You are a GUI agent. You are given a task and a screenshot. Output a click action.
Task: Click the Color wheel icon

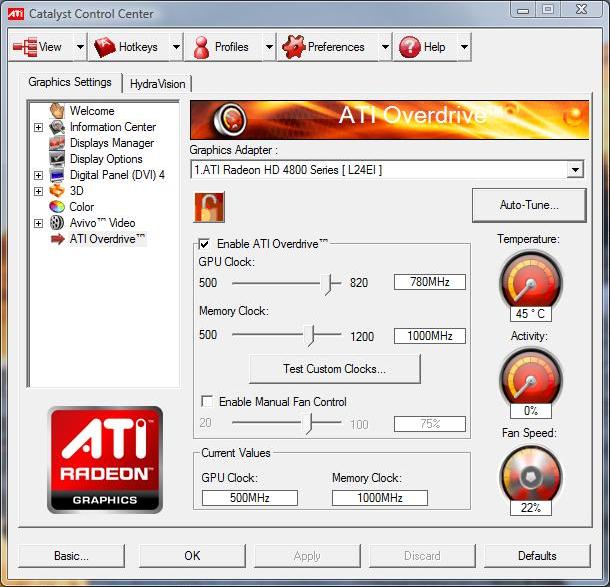coord(57,207)
